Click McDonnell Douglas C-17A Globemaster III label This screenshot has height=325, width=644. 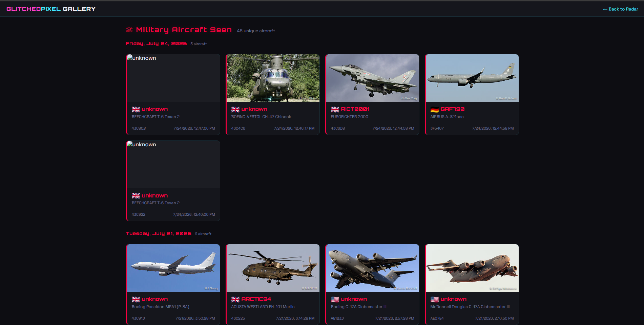coord(470,307)
